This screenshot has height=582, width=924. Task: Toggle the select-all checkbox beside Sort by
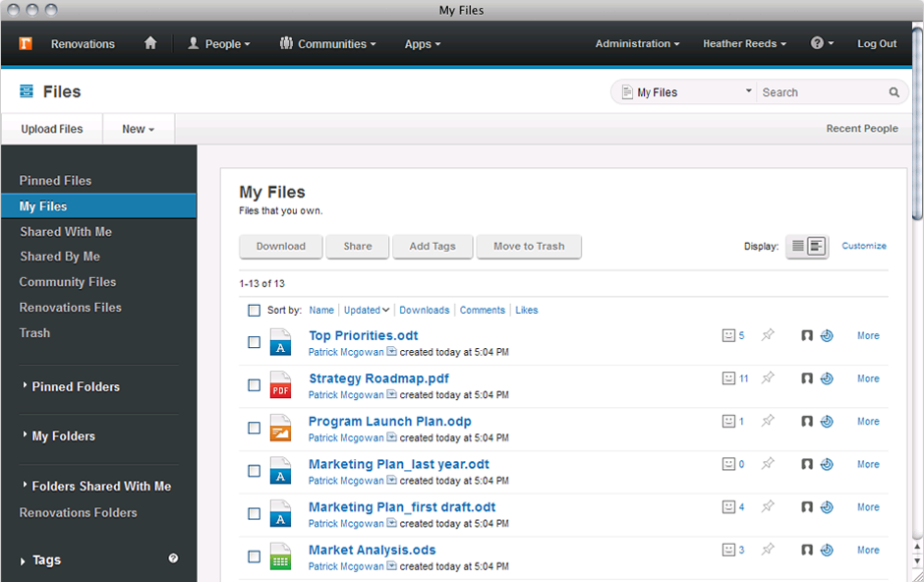coord(255,311)
